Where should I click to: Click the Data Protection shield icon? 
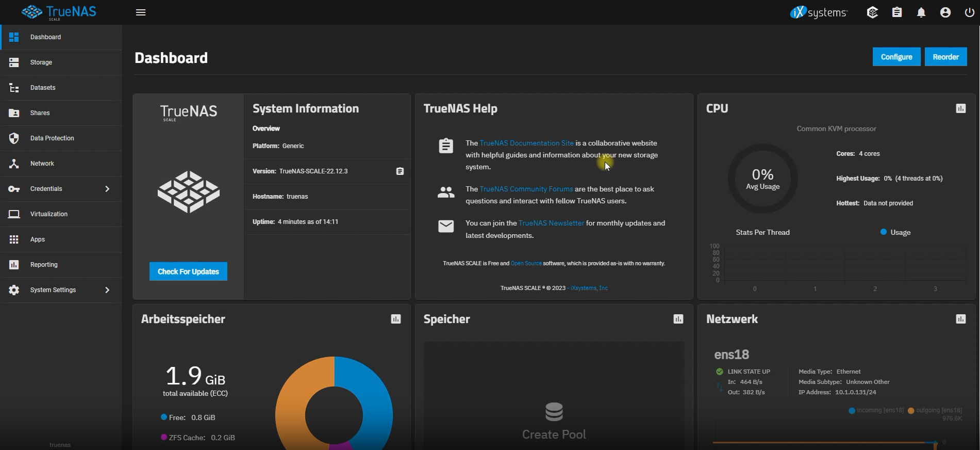[x=14, y=138]
